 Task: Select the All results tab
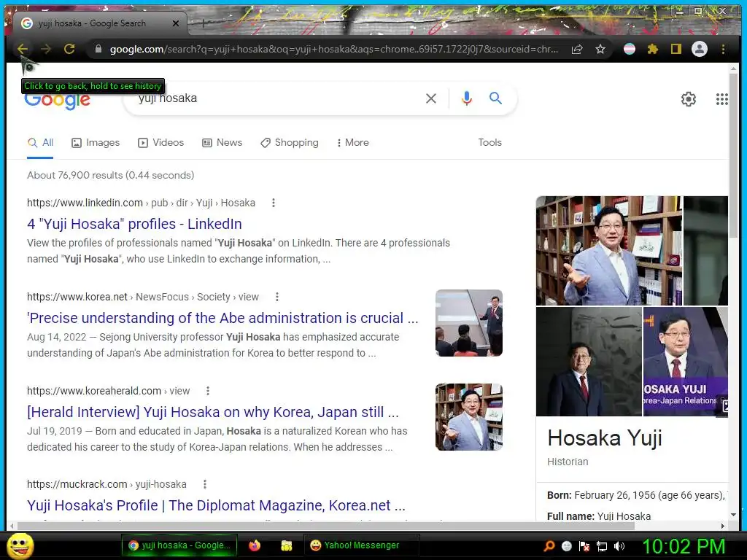[41, 142]
